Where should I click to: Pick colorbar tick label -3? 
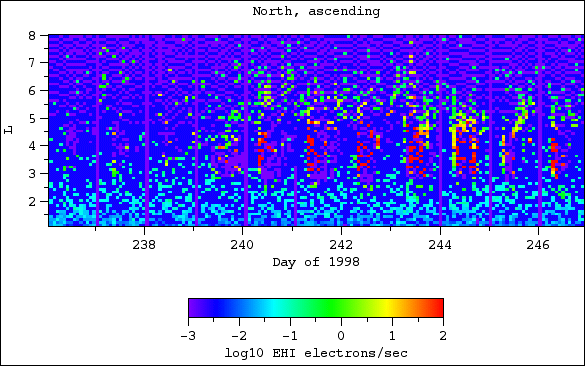[x=188, y=336]
